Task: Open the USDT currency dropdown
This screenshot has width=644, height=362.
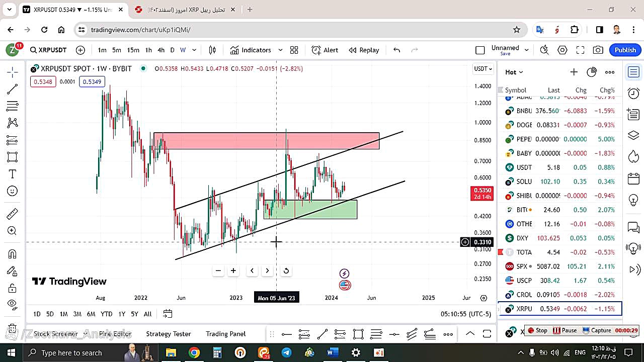Action: (x=483, y=69)
